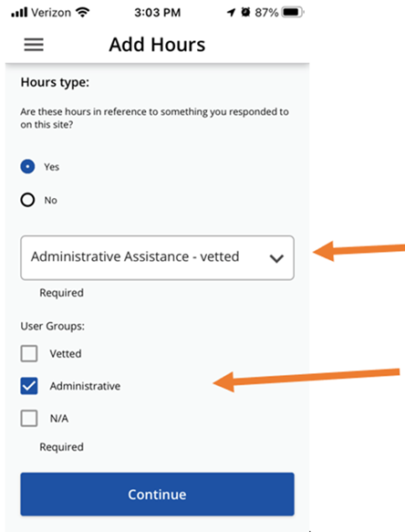Tap the Wi-Fi status icon
The image size is (405, 532).
pyautogui.click(x=83, y=12)
